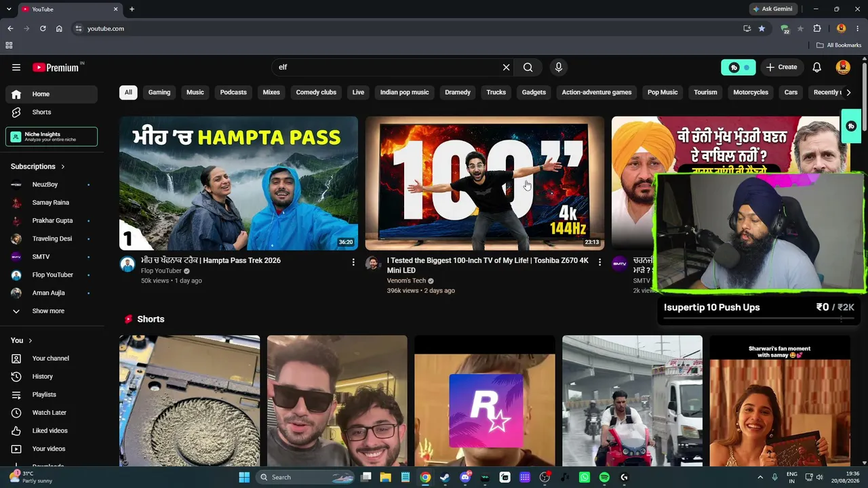Open the 100-inch TV video thumbnail

[x=485, y=184]
